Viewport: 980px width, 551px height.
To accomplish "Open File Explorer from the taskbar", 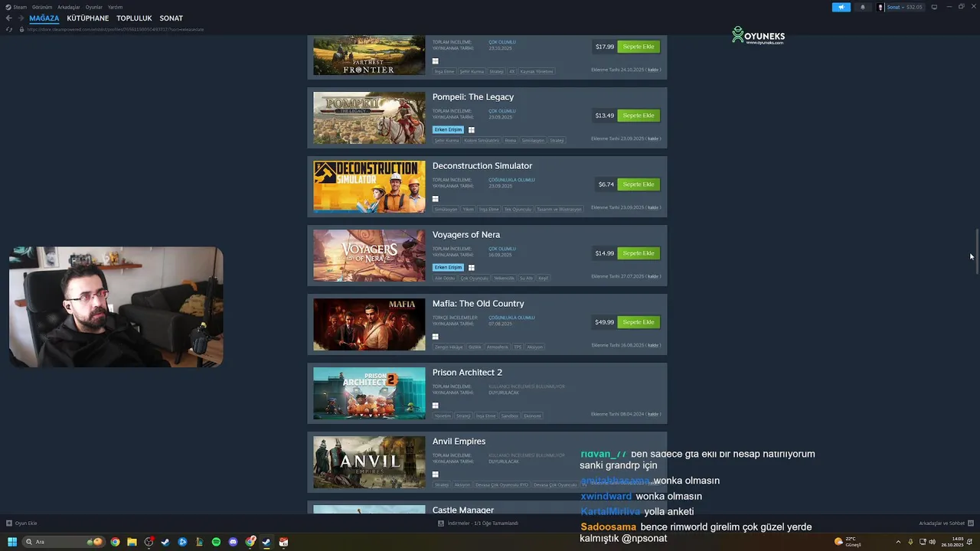I will 132,542.
